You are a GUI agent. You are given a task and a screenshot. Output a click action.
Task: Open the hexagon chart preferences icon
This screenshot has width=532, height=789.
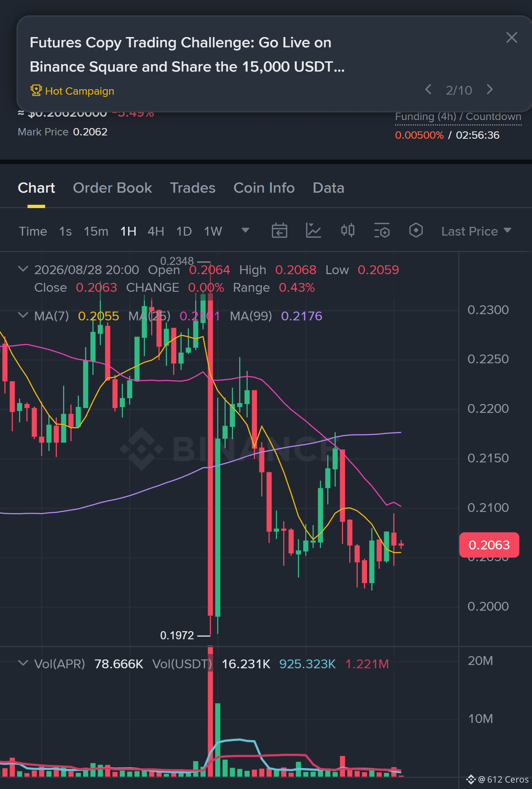pyautogui.click(x=416, y=231)
